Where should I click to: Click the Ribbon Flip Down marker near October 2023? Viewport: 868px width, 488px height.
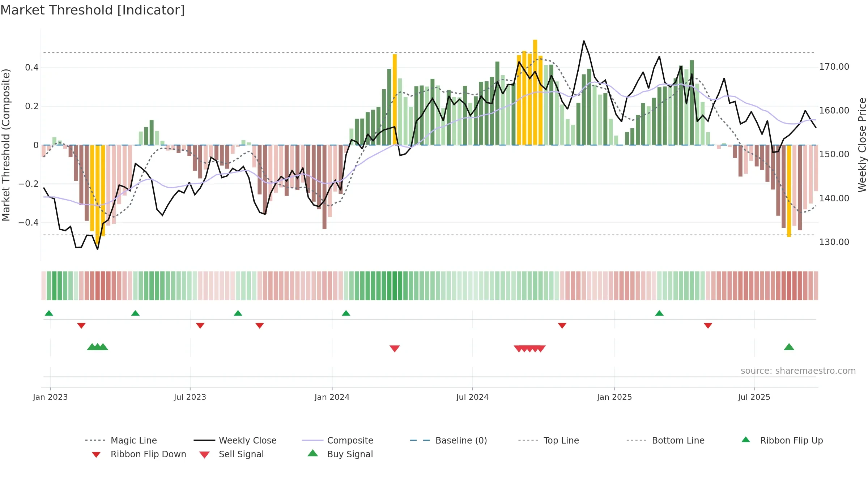tap(260, 326)
